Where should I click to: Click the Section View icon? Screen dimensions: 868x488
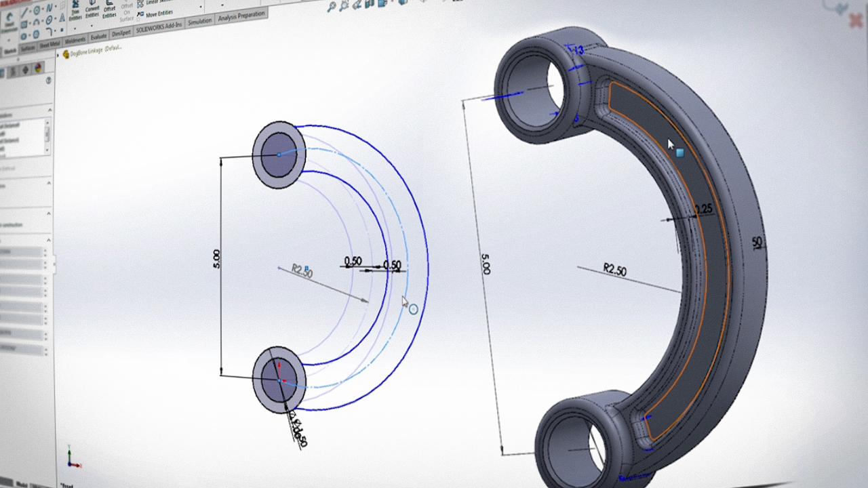[x=370, y=3]
